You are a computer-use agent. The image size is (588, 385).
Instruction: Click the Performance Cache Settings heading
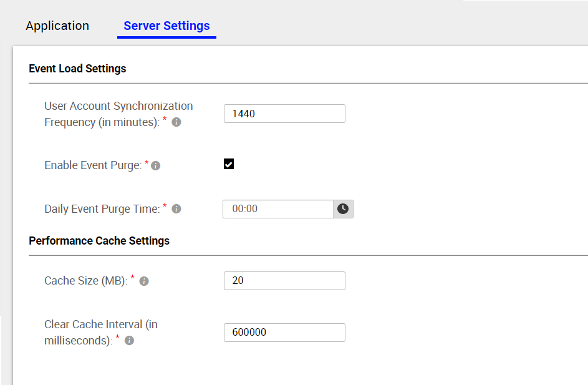tap(99, 241)
